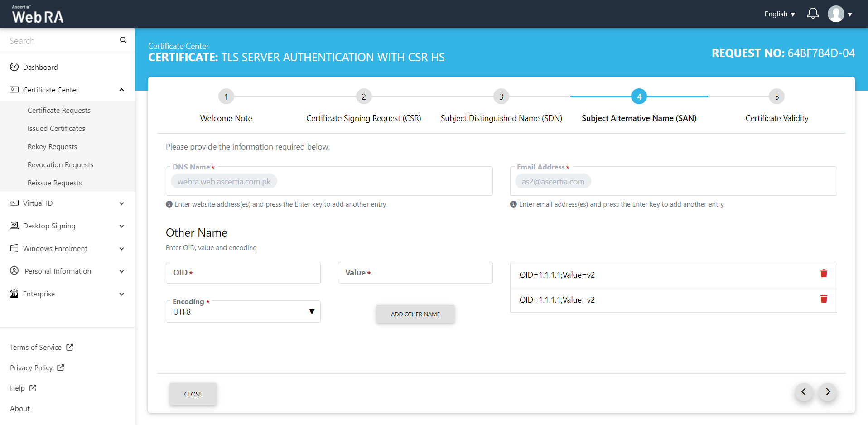Delete the first OID=1.1.1.1;Value=v2 entry
Image resolution: width=868 pixels, height=425 pixels.
tap(824, 273)
